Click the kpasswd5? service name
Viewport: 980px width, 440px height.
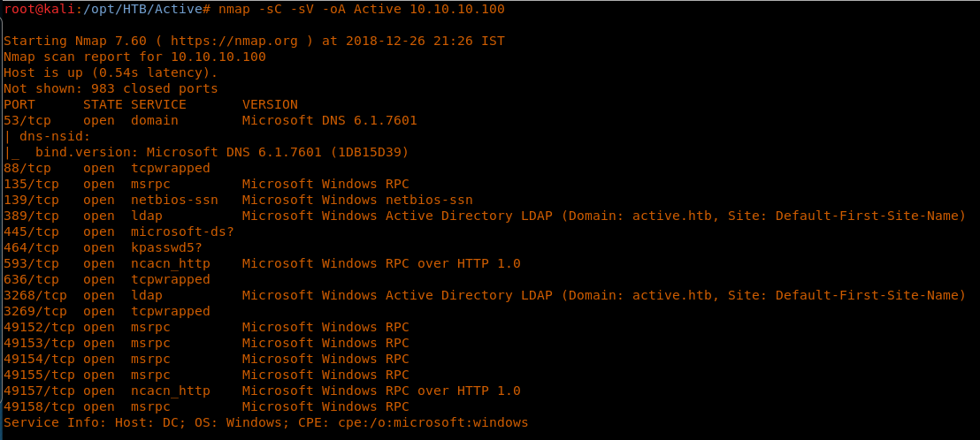coord(166,247)
